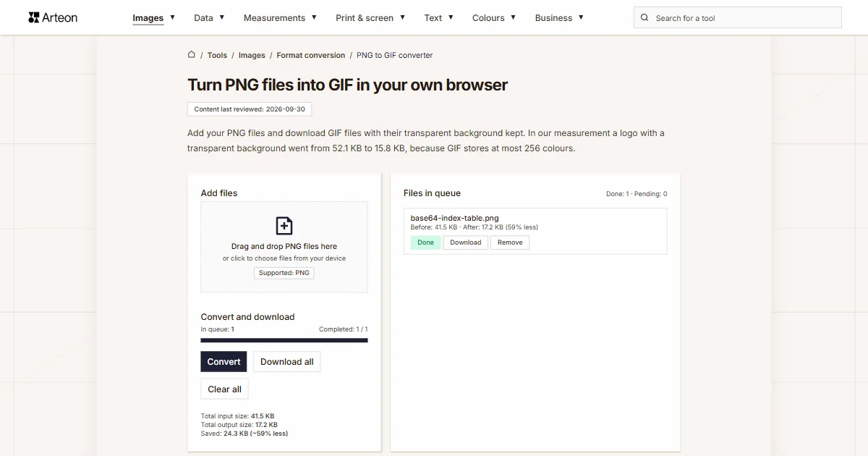Click Download all button
868x456 pixels.
pos(287,362)
